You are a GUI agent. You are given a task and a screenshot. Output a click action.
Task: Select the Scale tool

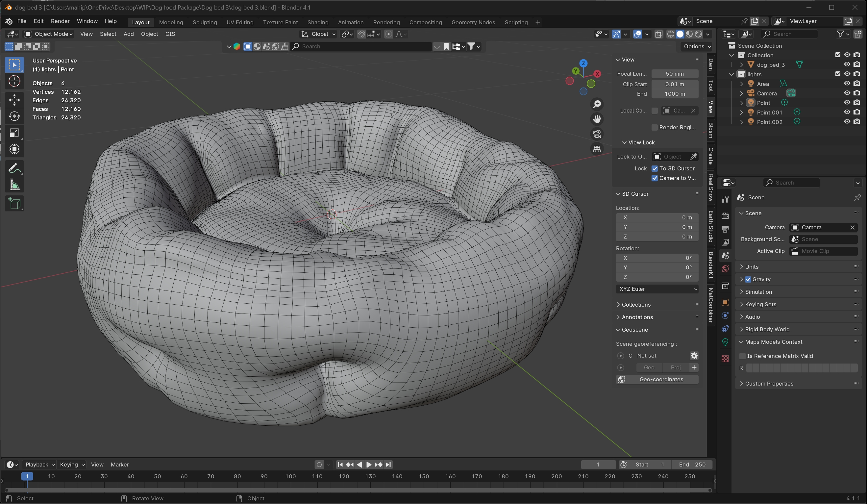14,133
